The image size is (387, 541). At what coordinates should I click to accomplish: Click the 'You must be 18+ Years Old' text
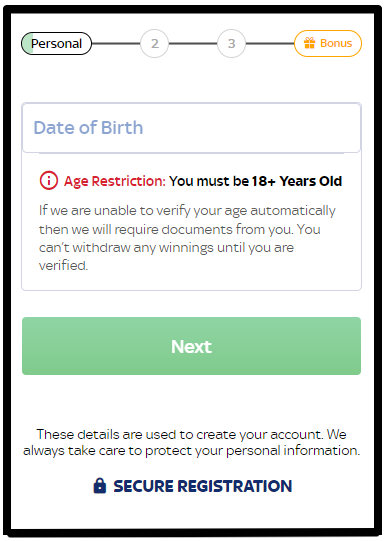click(x=255, y=181)
